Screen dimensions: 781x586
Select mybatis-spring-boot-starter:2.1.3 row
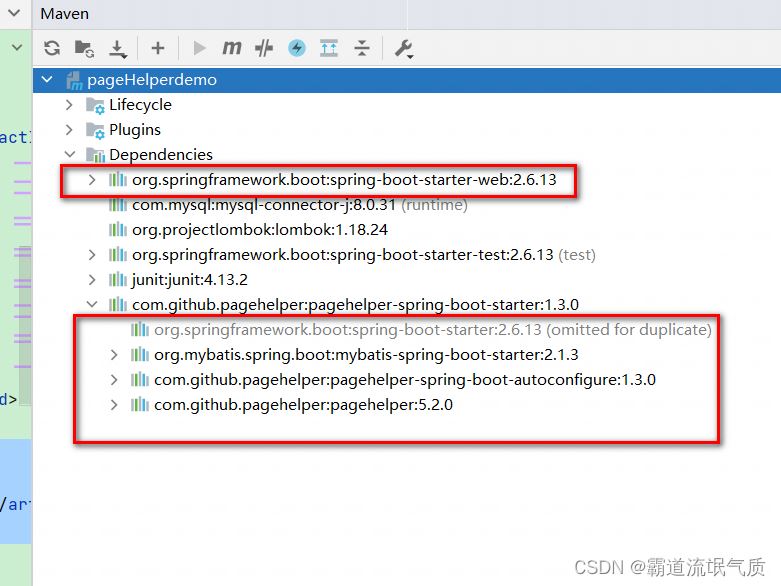(406, 354)
